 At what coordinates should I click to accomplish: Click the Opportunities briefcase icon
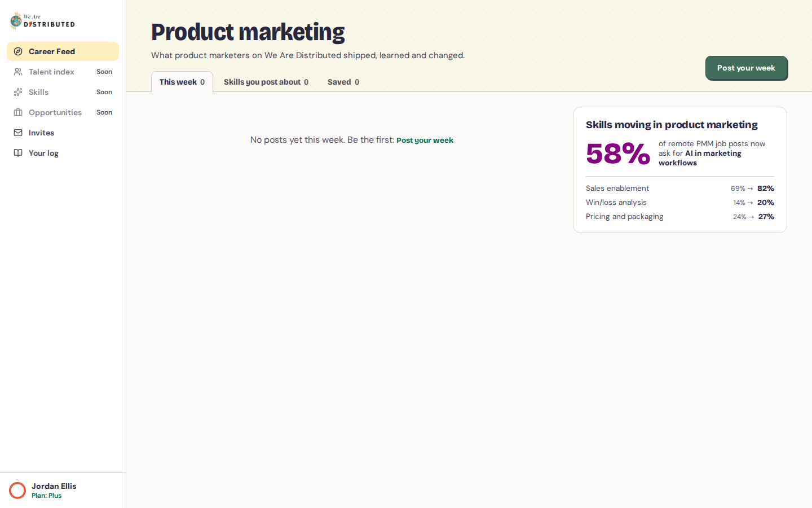click(18, 112)
